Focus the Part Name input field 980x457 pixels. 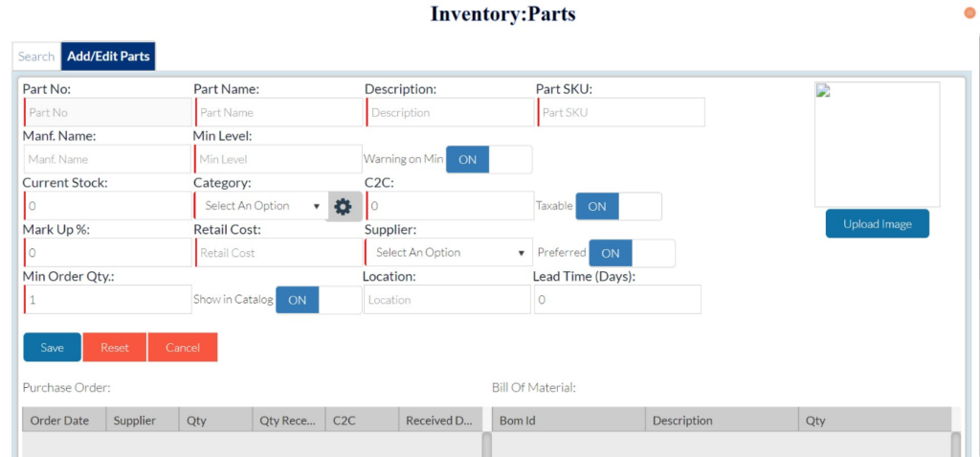pos(278,112)
